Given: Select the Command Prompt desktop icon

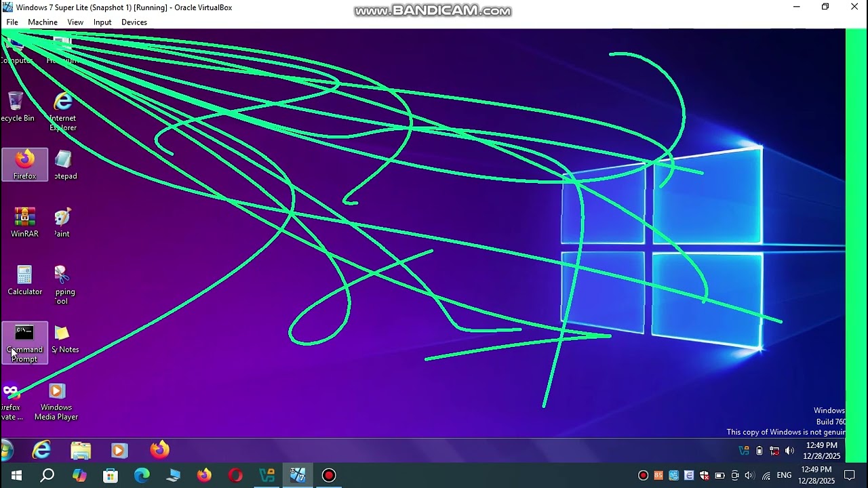Looking at the screenshot, I should (24, 343).
